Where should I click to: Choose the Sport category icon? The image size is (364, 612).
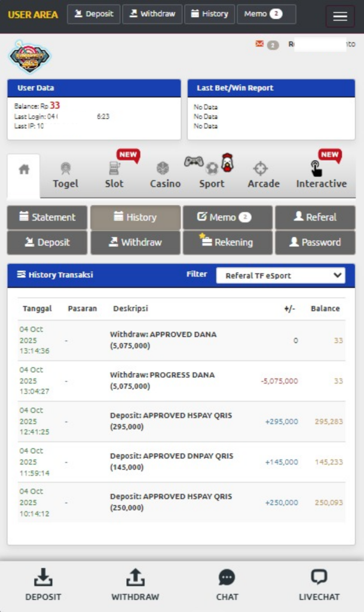[x=212, y=174]
